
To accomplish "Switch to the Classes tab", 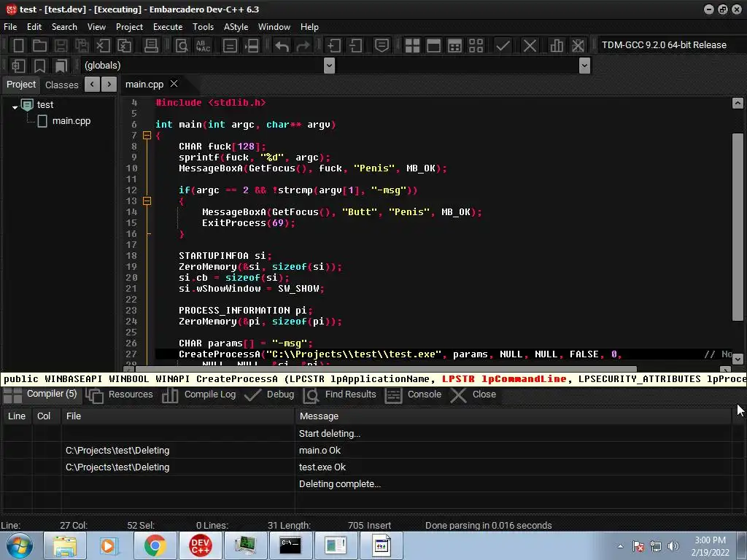I will 61,85.
